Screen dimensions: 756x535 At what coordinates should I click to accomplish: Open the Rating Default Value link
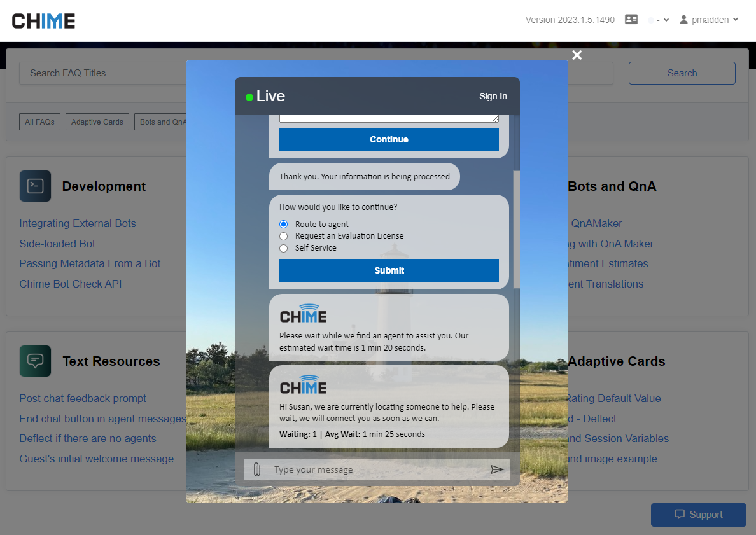(615, 399)
